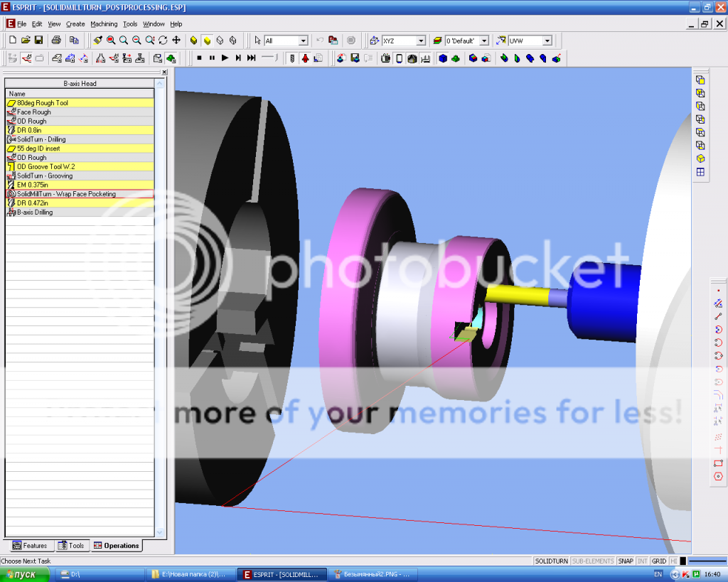Start the machining simulation playback
Image resolution: width=728 pixels, height=582 pixels.
click(x=225, y=58)
